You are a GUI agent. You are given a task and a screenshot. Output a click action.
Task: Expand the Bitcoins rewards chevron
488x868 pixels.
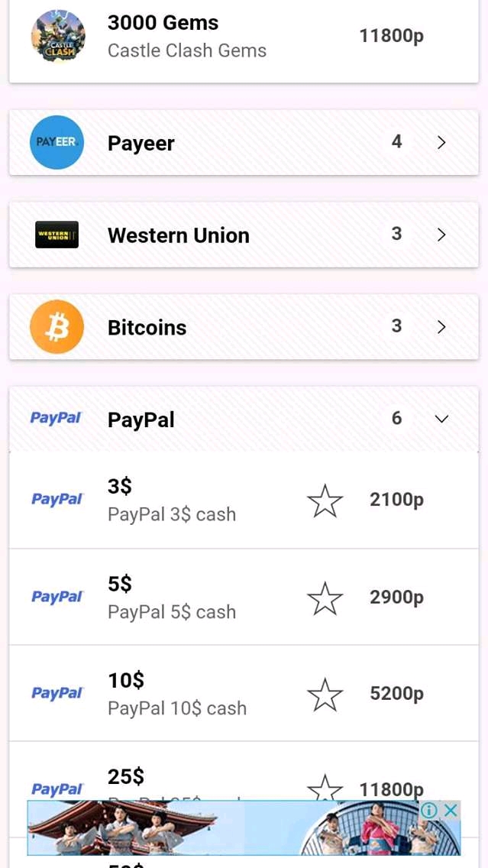[441, 327]
